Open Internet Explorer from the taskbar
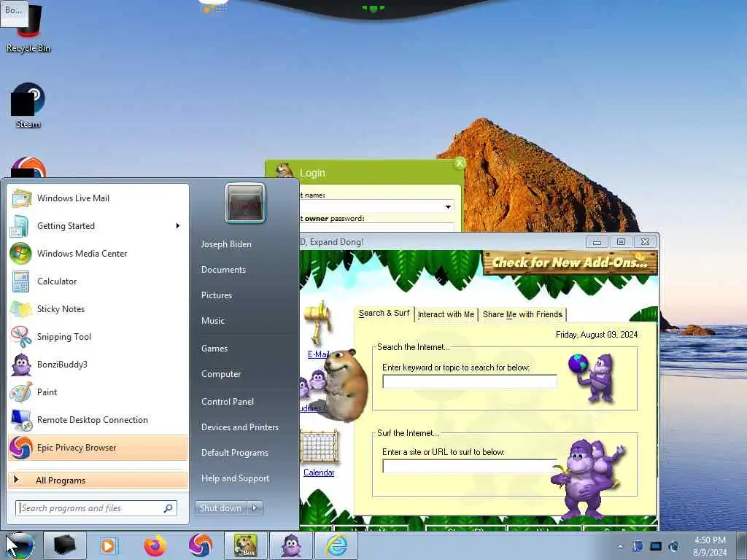The image size is (747, 560). point(336,545)
